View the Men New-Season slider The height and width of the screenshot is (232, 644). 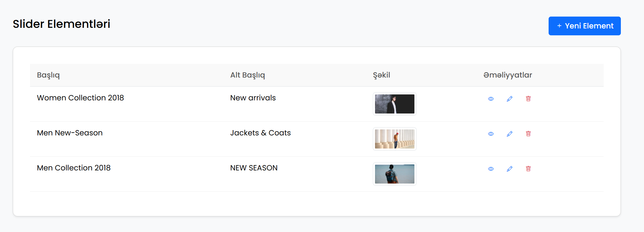click(491, 134)
